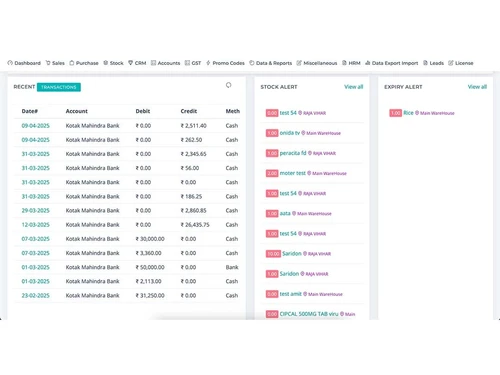The width and height of the screenshot is (500, 375).
Task: Open the GST menu
Action: (x=193, y=63)
